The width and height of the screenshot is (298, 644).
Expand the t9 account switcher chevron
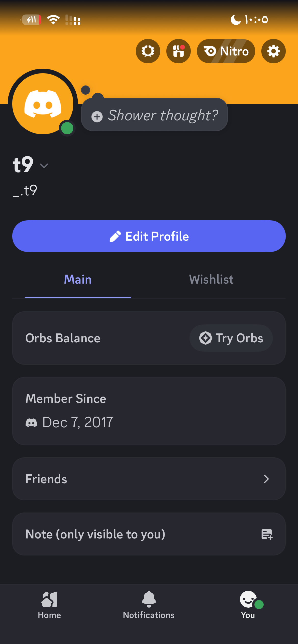pyautogui.click(x=44, y=166)
